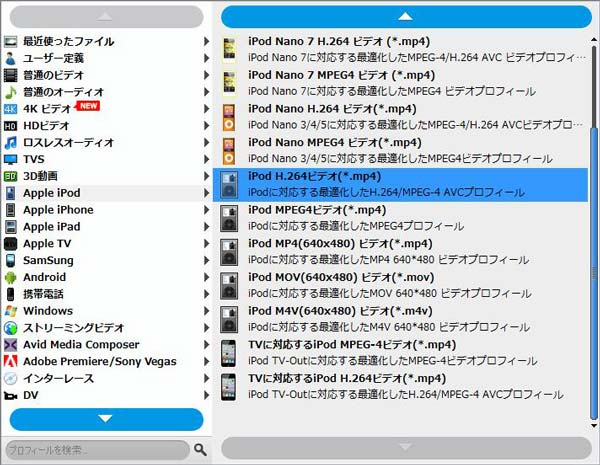Click the SamSung phone icon
The image size is (600, 465).
click(11, 261)
